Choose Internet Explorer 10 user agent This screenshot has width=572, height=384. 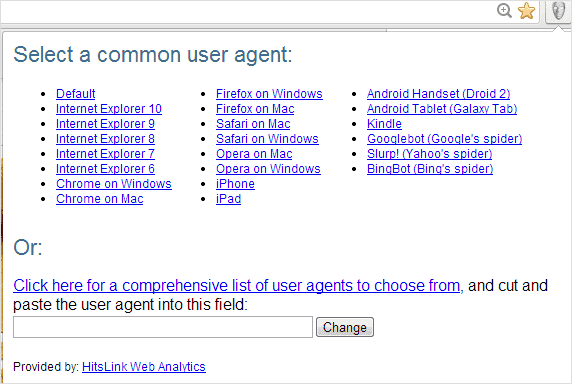point(109,109)
